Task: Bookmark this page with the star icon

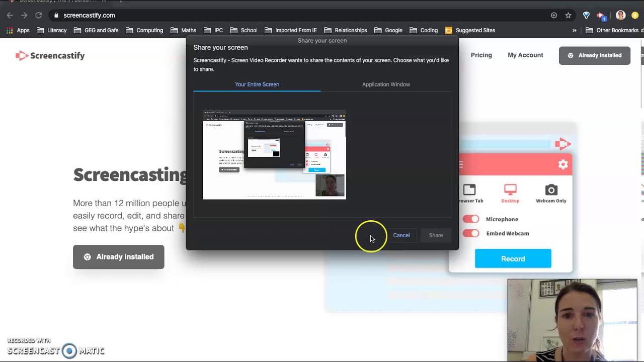Action: [568, 15]
